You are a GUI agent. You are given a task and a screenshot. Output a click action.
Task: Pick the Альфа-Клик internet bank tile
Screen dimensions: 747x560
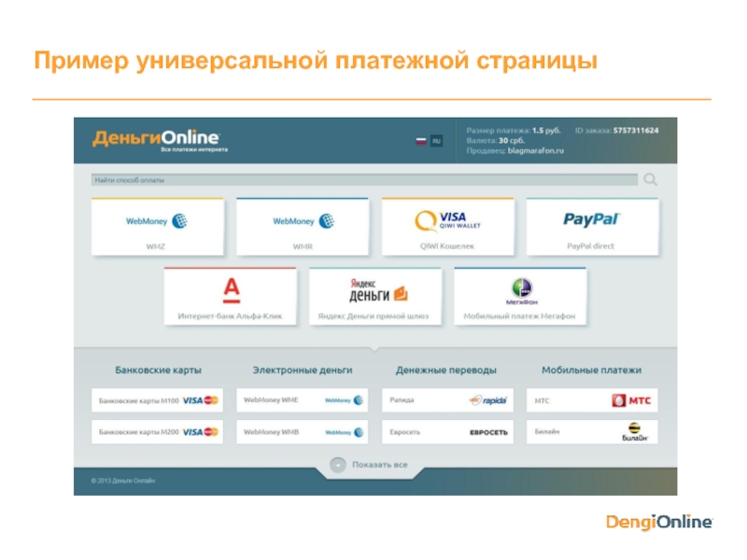pyautogui.click(x=230, y=296)
